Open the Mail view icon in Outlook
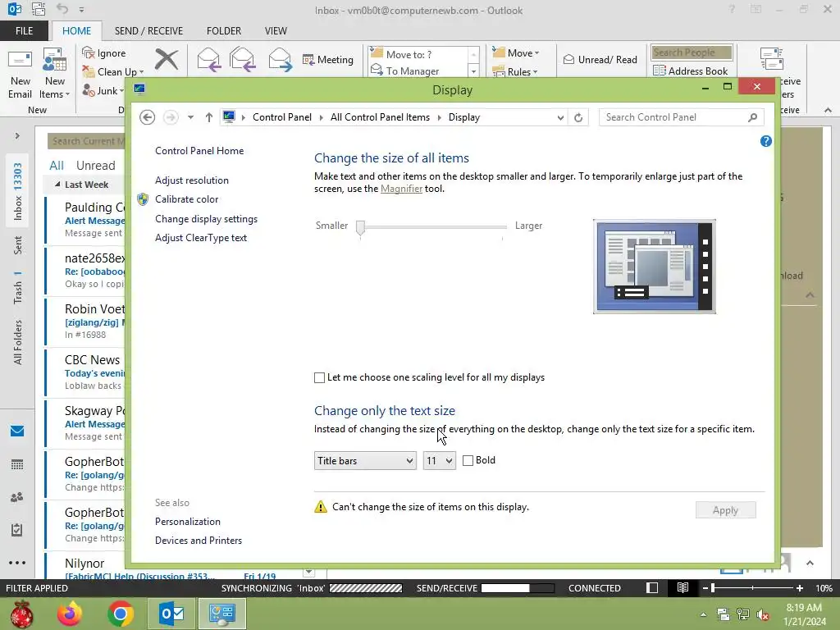Viewport: 840px width, 630px height. (17, 431)
